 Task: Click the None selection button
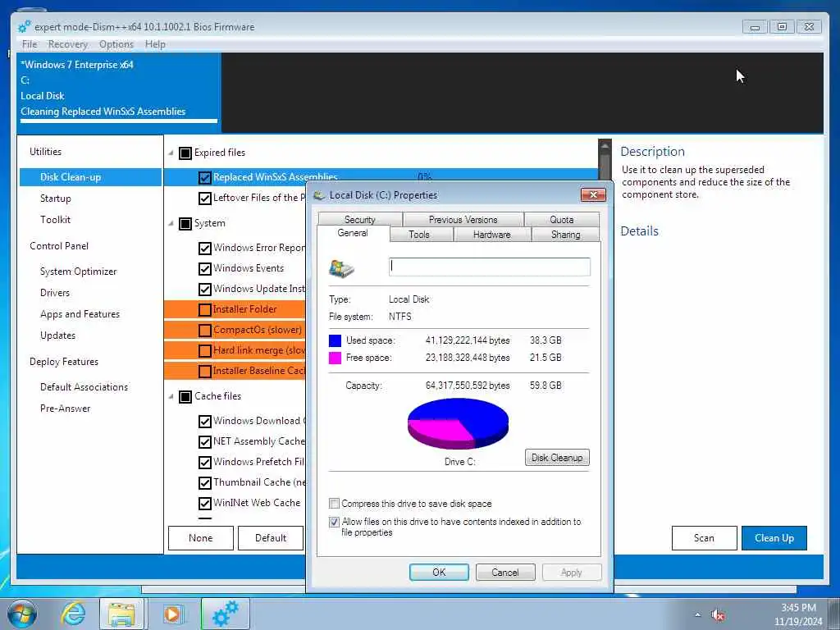pos(201,538)
